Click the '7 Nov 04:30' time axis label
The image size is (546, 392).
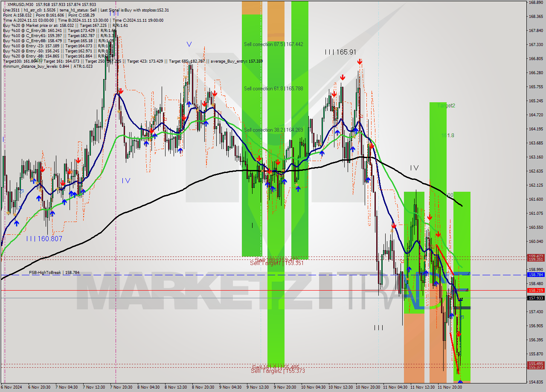pyautogui.click(x=67, y=387)
